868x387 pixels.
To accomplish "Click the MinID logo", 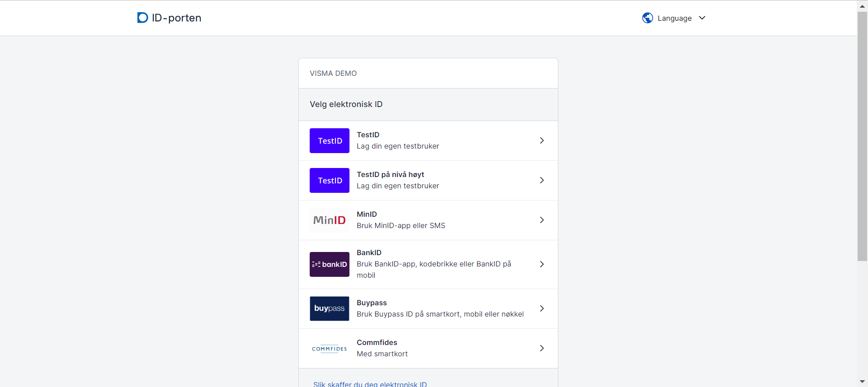I will pyautogui.click(x=330, y=220).
